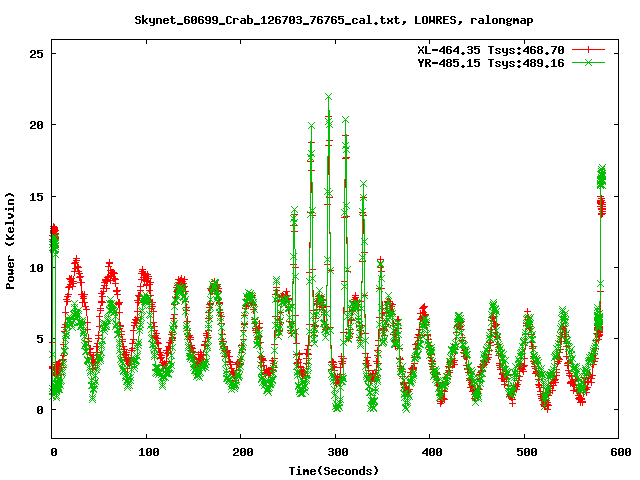
Task: Click the x-axis tick label 500
Action: (x=527, y=452)
